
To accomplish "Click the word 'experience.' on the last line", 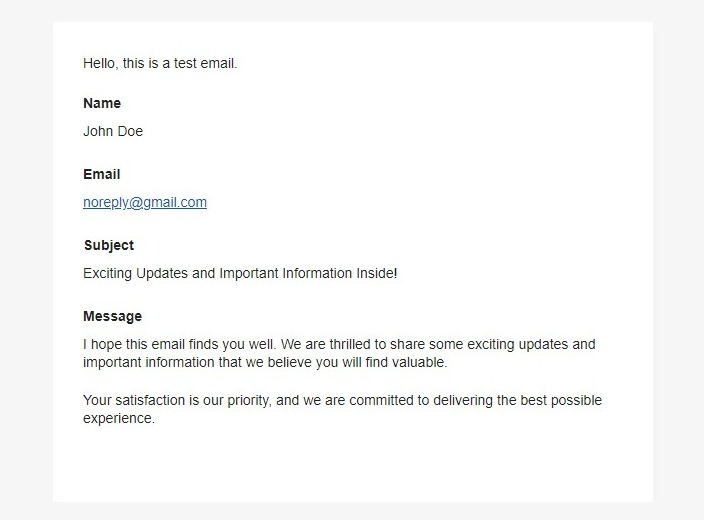I will (x=119, y=419).
